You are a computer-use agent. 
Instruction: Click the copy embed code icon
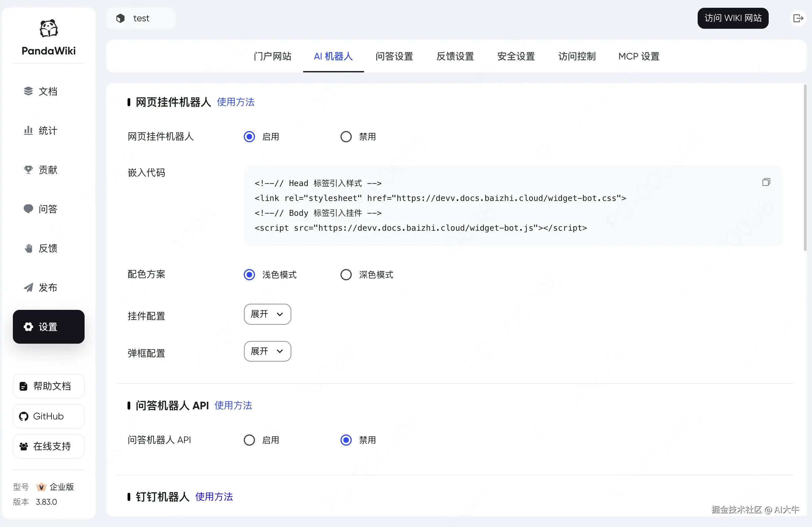coord(766,182)
